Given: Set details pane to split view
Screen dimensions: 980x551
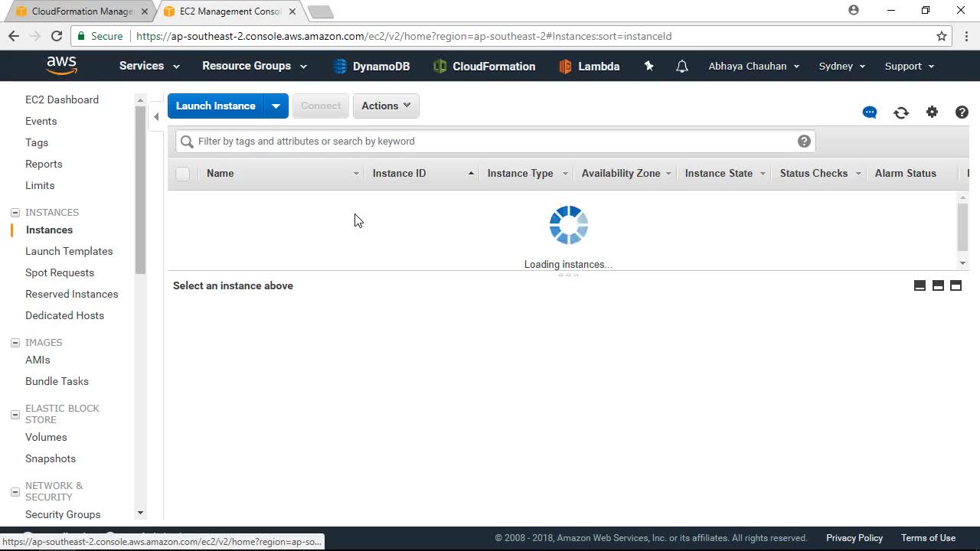Looking at the screenshot, I should tap(938, 285).
